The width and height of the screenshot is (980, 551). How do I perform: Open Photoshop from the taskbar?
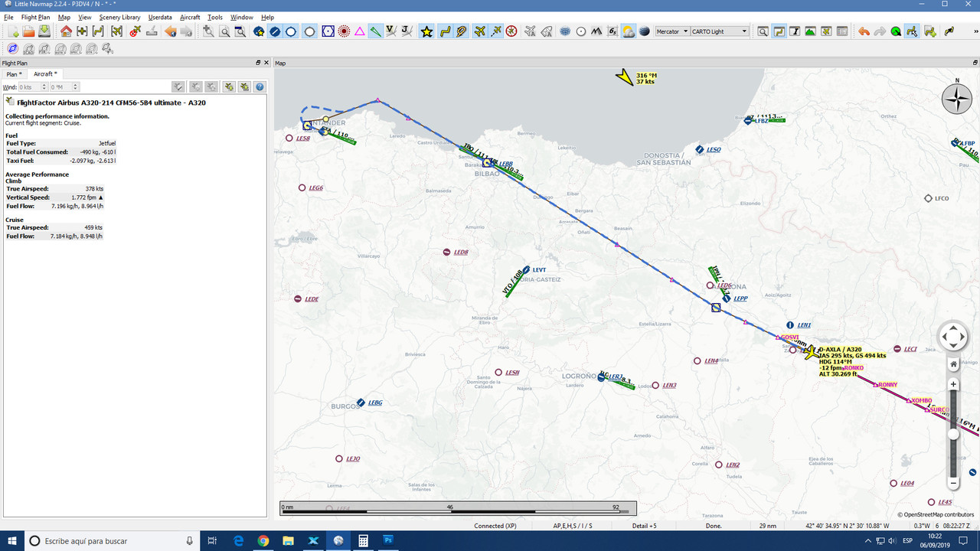tap(388, 541)
